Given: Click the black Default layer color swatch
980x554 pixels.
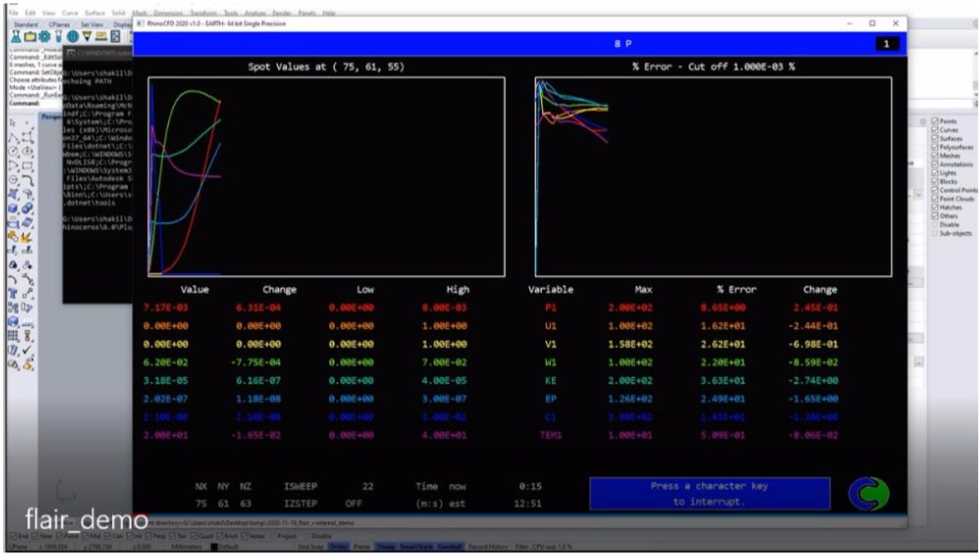Looking at the screenshot, I should coord(214,546).
